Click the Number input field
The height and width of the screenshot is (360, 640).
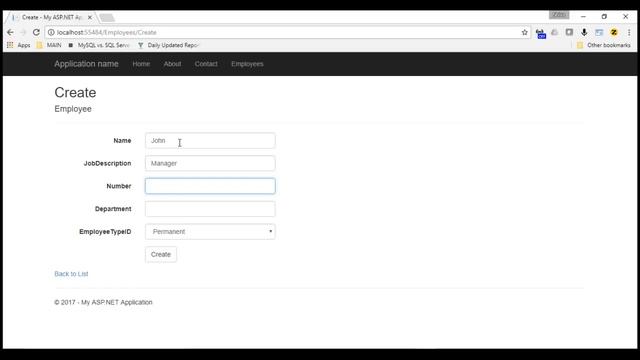click(210, 186)
